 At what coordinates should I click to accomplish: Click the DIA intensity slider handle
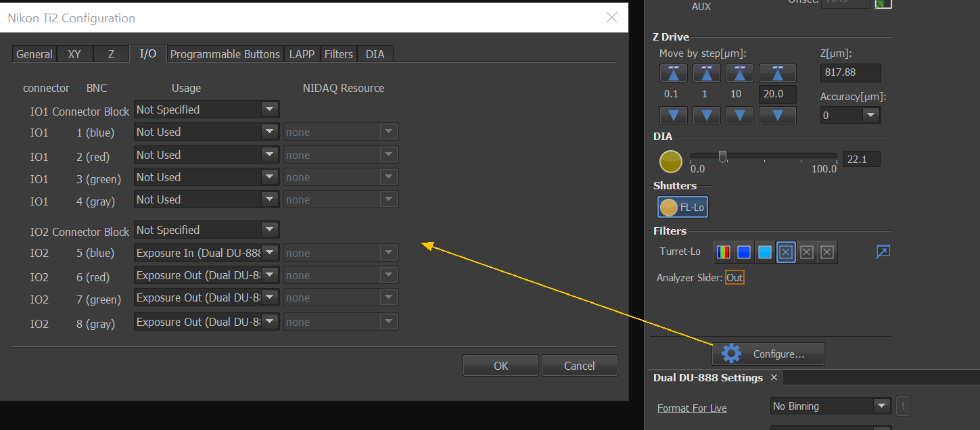pos(722,157)
